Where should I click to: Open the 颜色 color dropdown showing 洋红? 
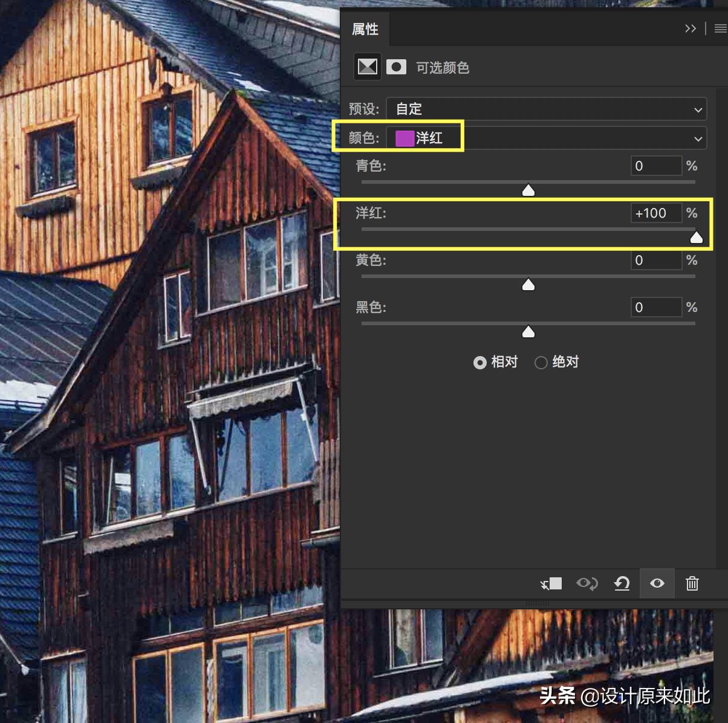546,138
